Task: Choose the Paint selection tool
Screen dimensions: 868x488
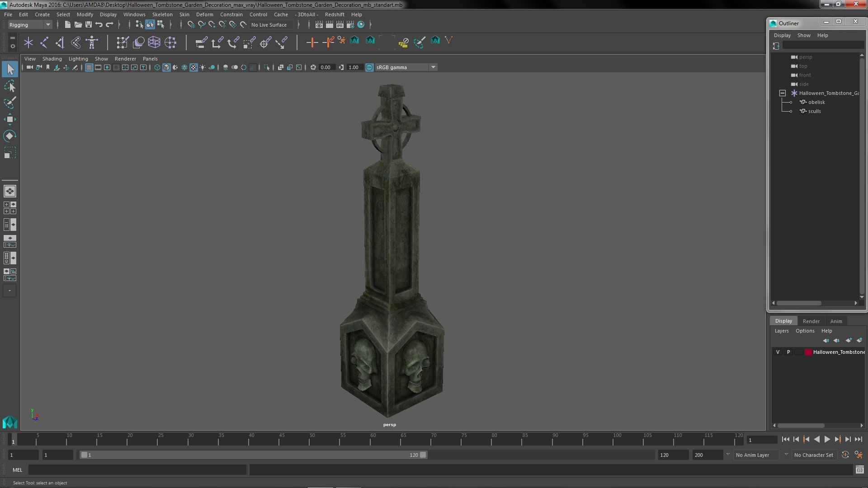Action: 10,103
